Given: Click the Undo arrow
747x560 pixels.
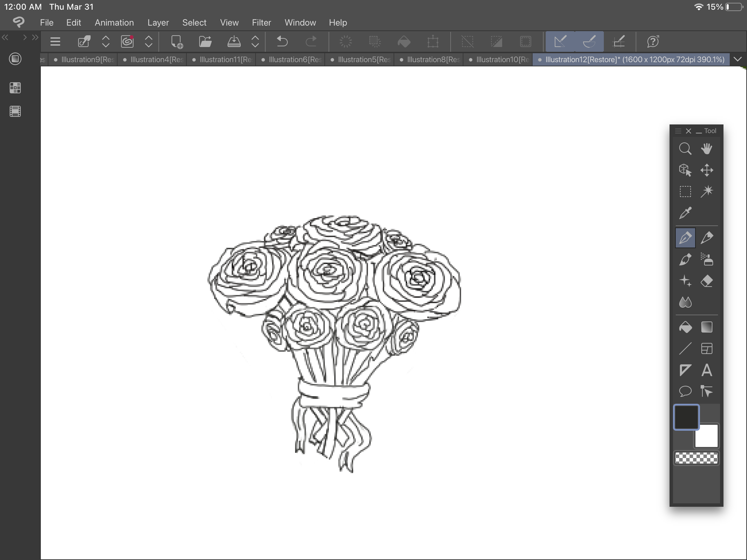Looking at the screenshot, I should (x=282, y=42).
